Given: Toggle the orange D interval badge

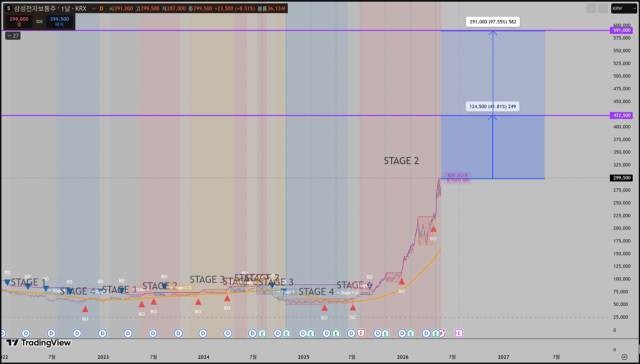Looking at the screenshot, I should [x=101, y=9].
